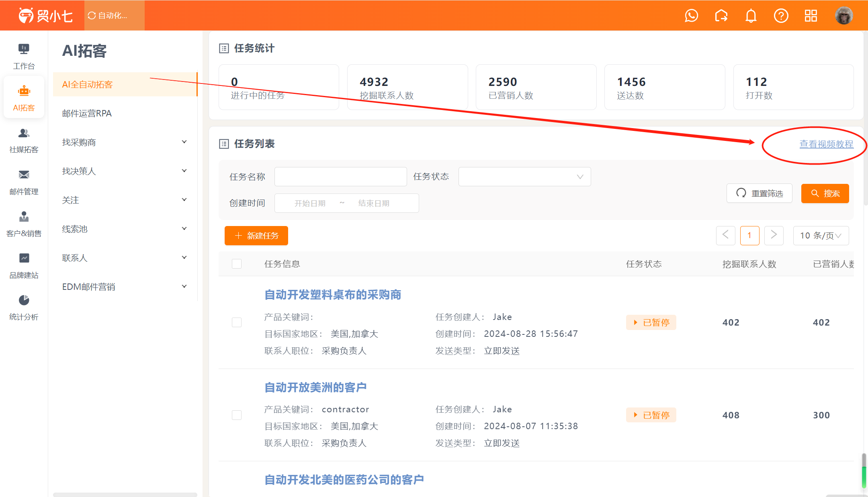
Task: Expand the 关注 submenu
Action: click(x=125, y=200)
